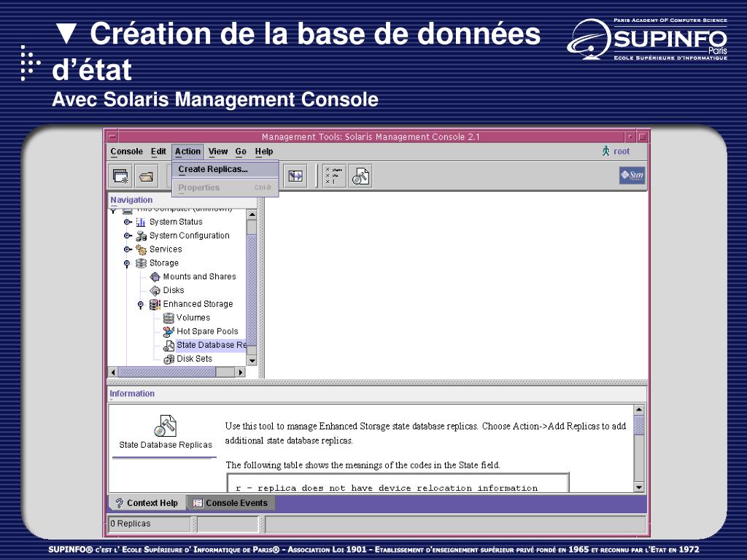Switch to the Console Events tab
This screenshot has width=747, height=560.
tap(231, 503)
